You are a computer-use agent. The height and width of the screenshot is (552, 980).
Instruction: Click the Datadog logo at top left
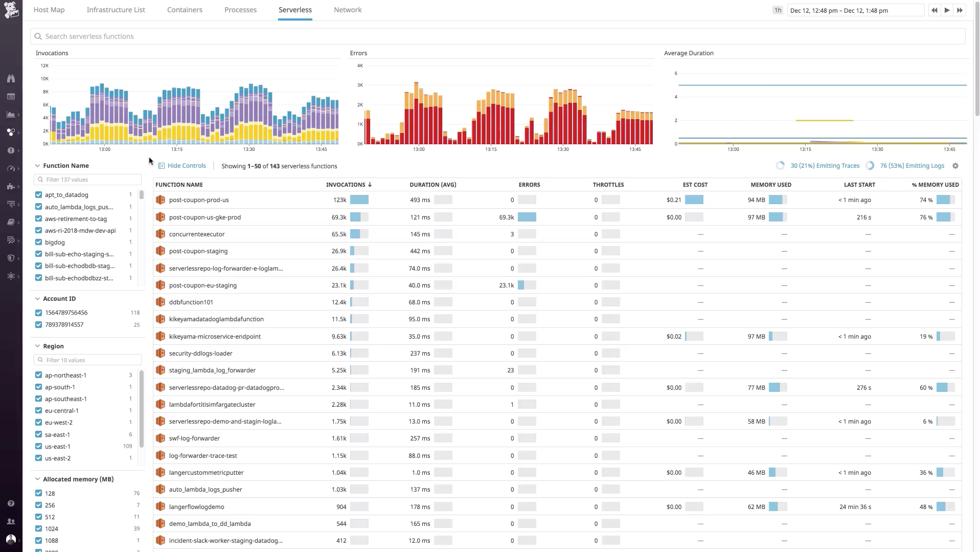[11, 10]
